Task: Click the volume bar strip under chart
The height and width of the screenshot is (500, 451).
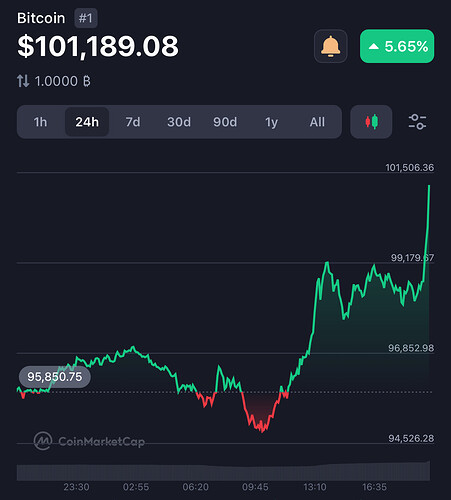Action: click(223, 471)
